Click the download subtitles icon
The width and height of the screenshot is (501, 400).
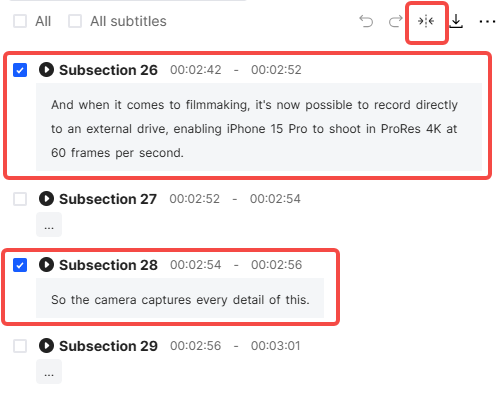(x=456, y=21)
